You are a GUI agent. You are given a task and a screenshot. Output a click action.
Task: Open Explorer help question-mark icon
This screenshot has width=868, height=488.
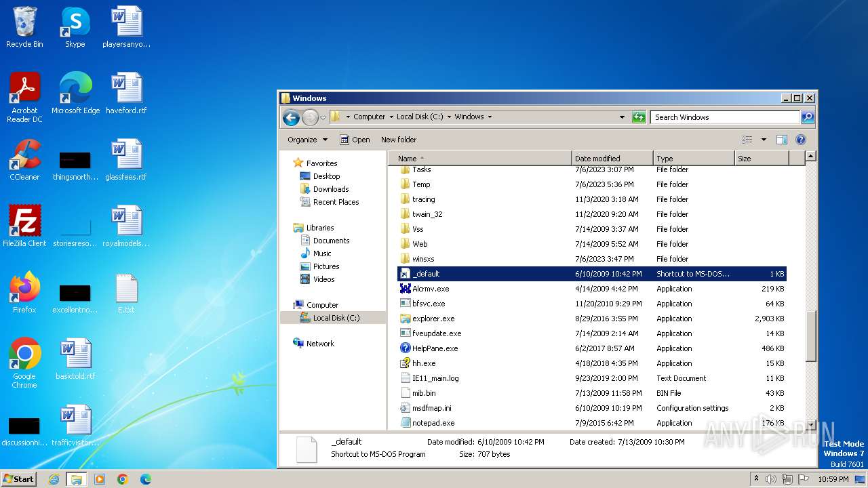(801, 140)
